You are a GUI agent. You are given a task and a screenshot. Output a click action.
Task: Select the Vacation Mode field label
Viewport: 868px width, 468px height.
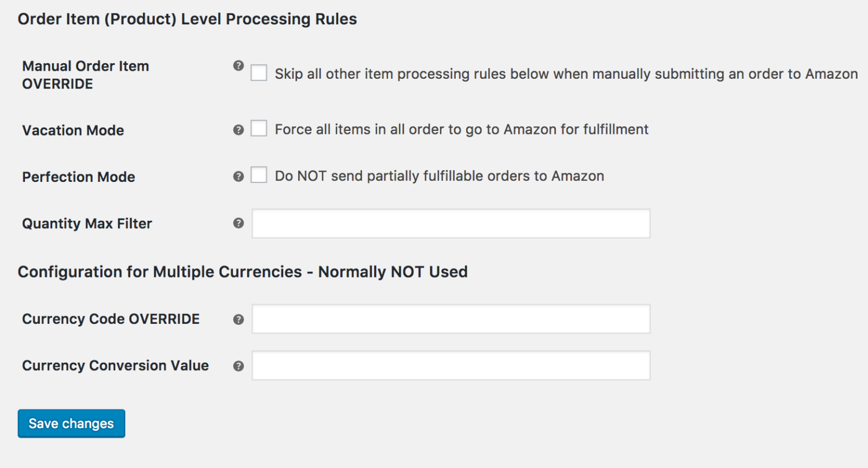tap(72, 130)
